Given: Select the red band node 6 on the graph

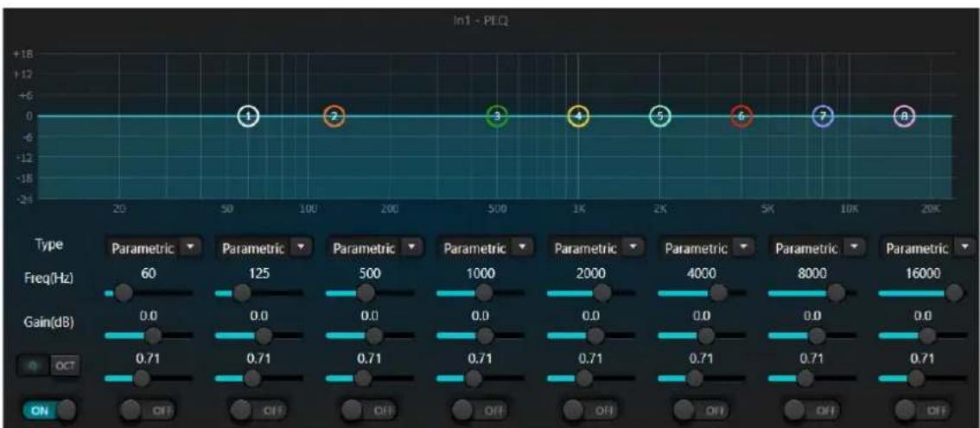Looking at the screenshot, I should click(741, 116).
